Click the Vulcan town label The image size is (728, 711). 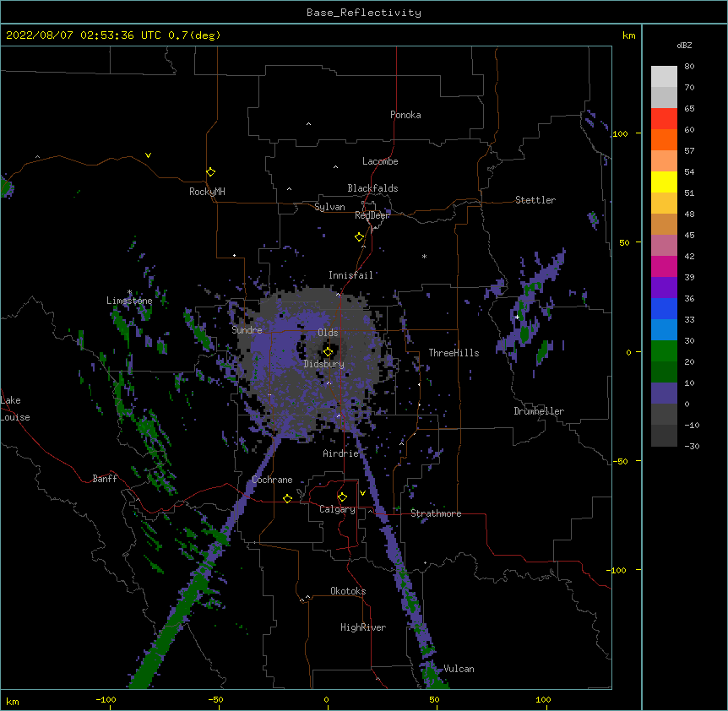[459, 669]
